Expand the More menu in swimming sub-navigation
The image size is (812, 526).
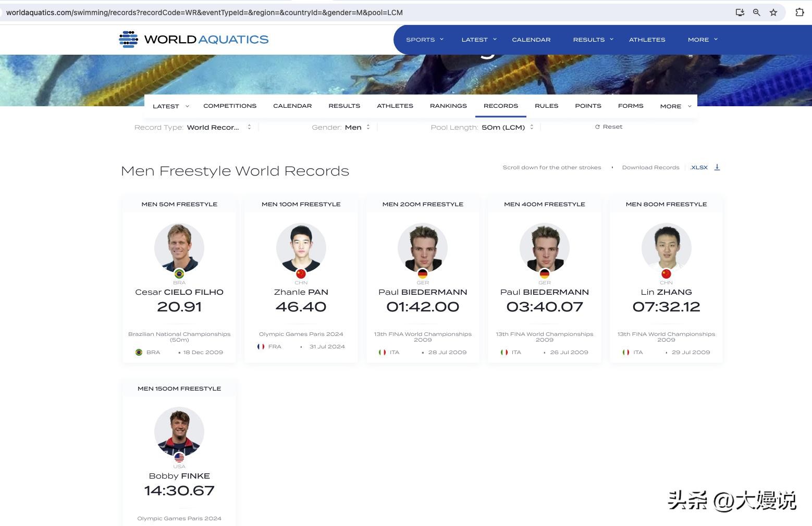[675, 106]
